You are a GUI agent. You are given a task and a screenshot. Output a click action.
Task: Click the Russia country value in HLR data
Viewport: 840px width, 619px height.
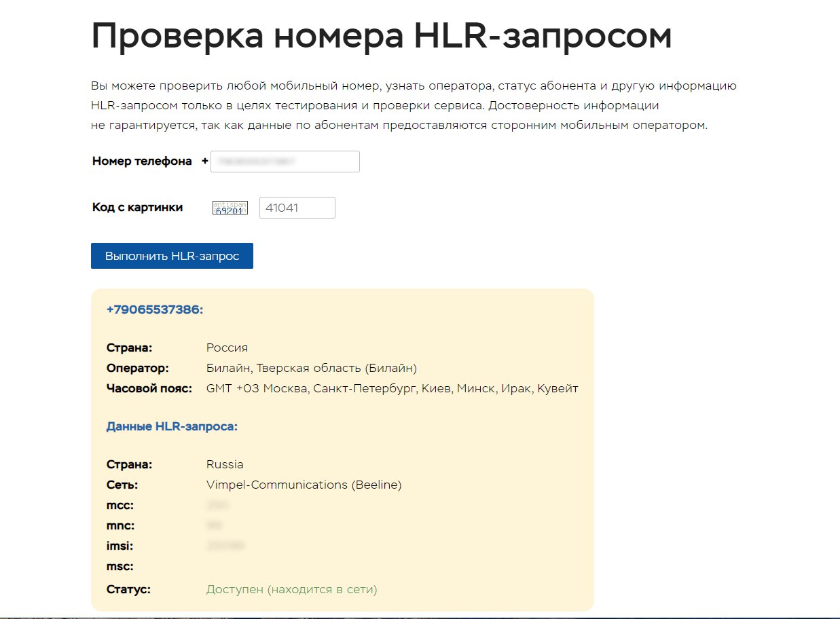(224, 464)
